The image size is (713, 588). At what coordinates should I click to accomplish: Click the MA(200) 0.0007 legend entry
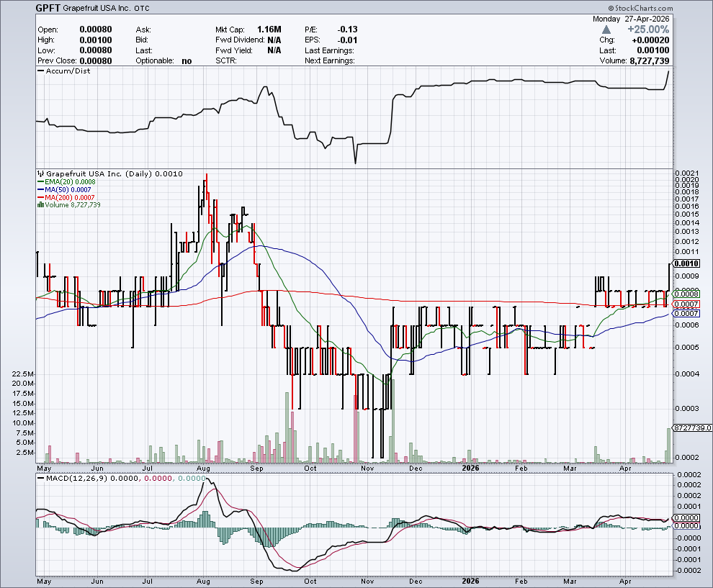[66, 197]
